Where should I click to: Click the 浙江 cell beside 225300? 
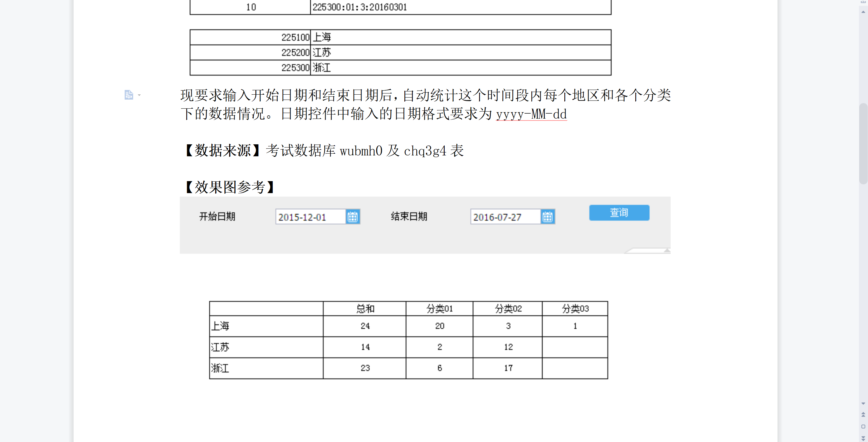pos(460,67)
